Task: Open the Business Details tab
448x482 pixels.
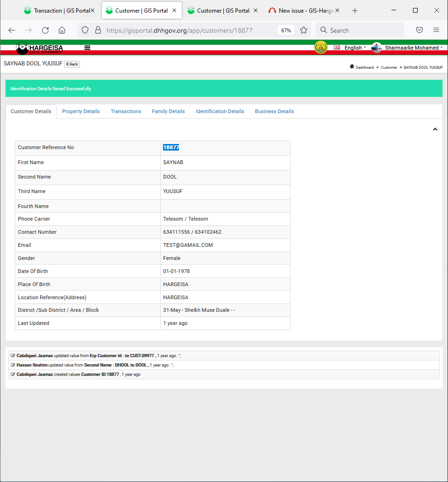Action: 274,111
